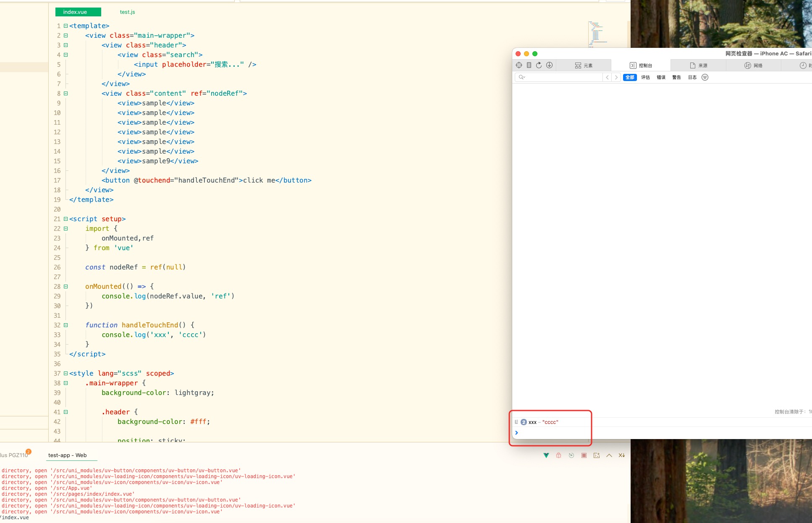
Task: Click sample9 text on line 15
Action: pos(156,161)
